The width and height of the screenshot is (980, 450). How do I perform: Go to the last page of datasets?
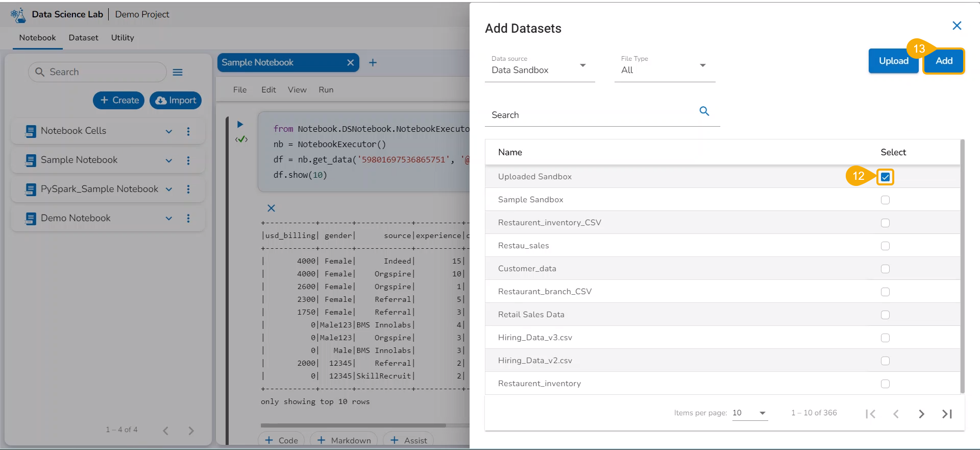(947, 414)
